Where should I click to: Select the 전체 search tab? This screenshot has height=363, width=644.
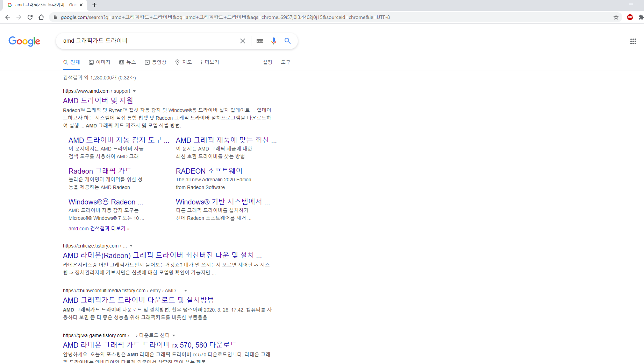point(71,62)
